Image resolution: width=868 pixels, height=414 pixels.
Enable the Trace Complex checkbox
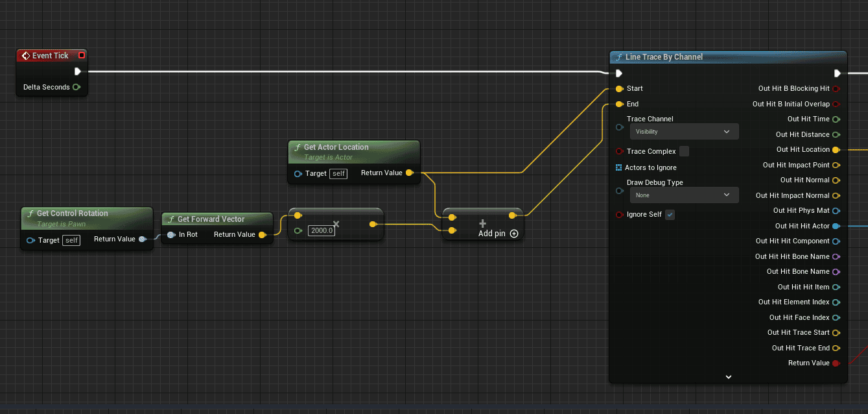(684, 151)
